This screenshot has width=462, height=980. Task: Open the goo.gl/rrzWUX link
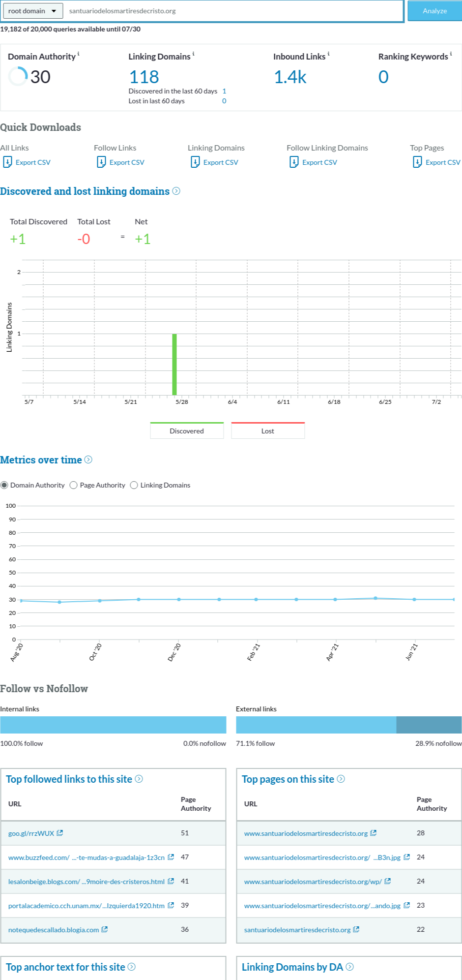(31, 833)
